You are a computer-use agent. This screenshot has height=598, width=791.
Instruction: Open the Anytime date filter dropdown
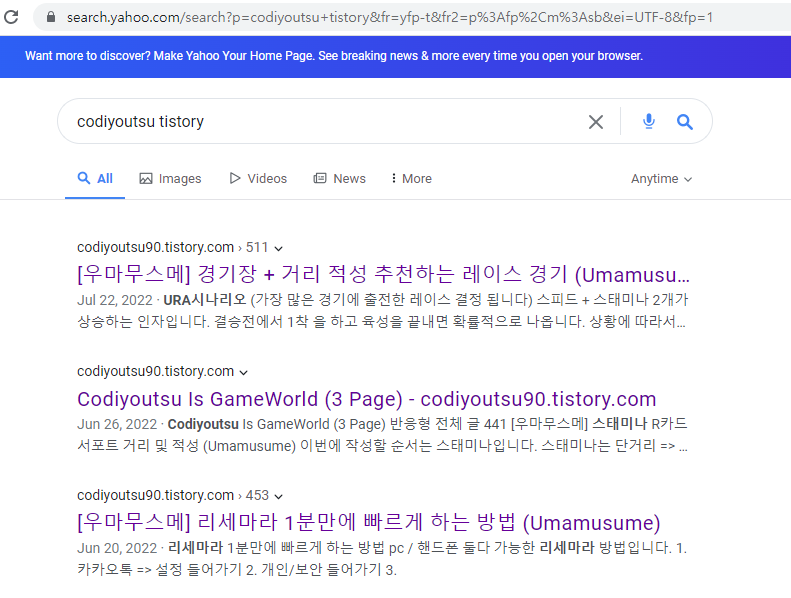(661, 179)
